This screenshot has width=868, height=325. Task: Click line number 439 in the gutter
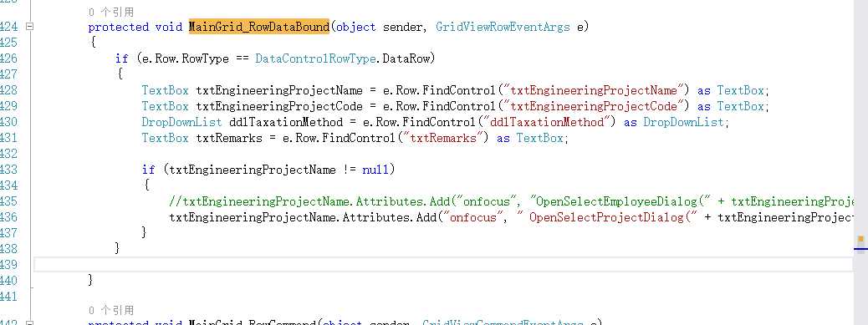pyautogui.click(x=8, y=265)
